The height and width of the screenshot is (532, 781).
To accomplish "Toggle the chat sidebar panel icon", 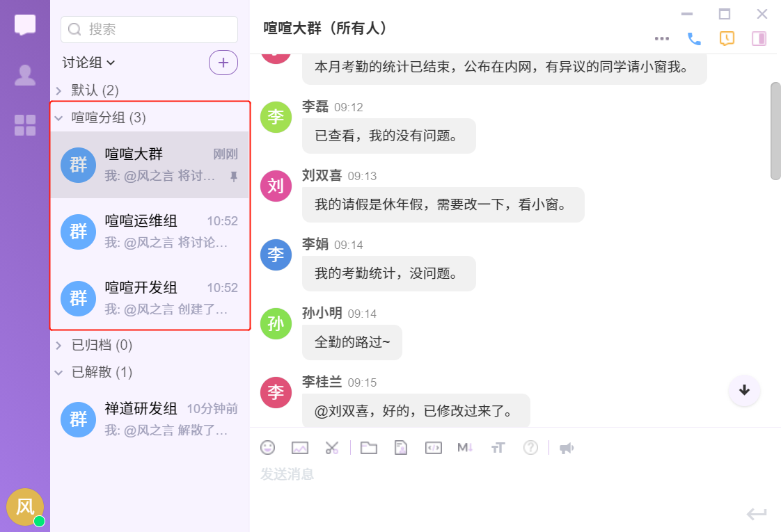I will click(759, 39).
